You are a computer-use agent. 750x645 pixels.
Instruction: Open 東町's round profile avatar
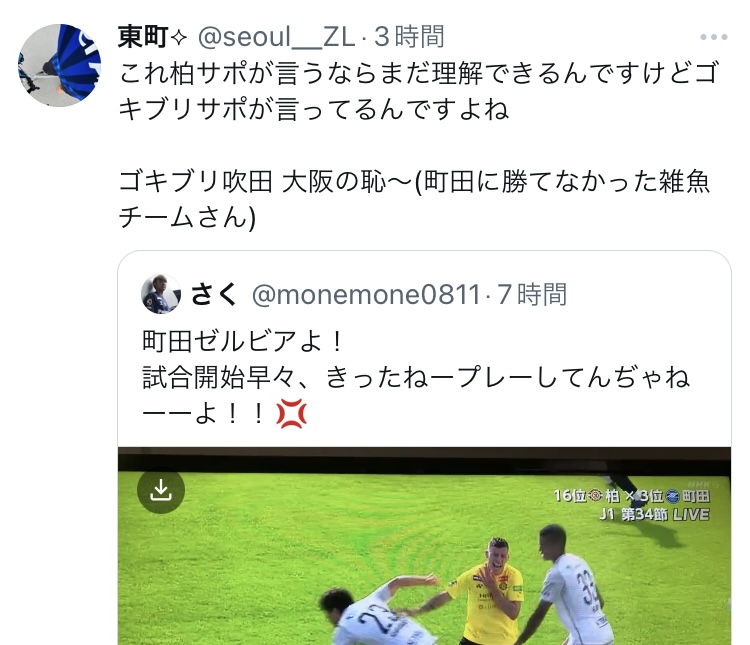click(59, 65)
